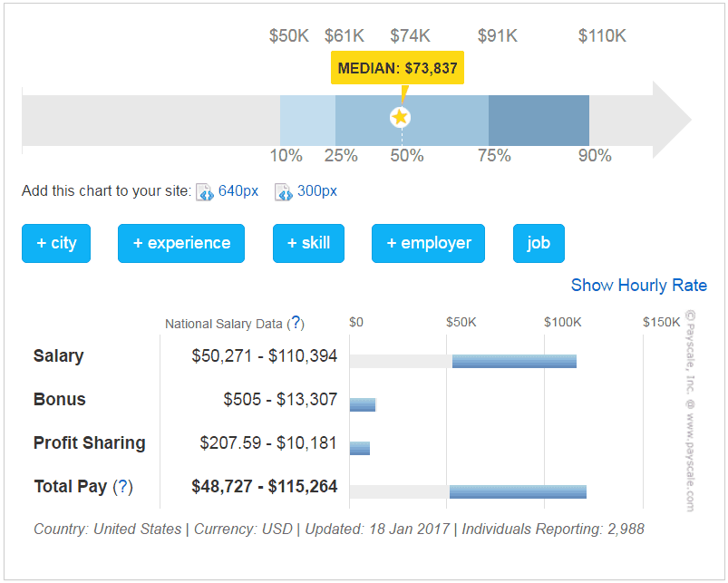Click the Profit Sharing range bar
The image size is (728, 583).
point(360,449)
